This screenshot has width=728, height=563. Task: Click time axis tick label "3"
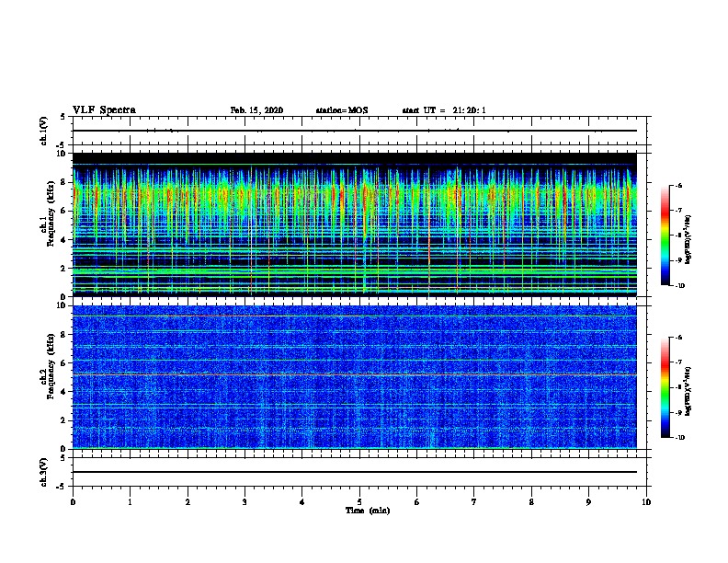pos(245,501)
